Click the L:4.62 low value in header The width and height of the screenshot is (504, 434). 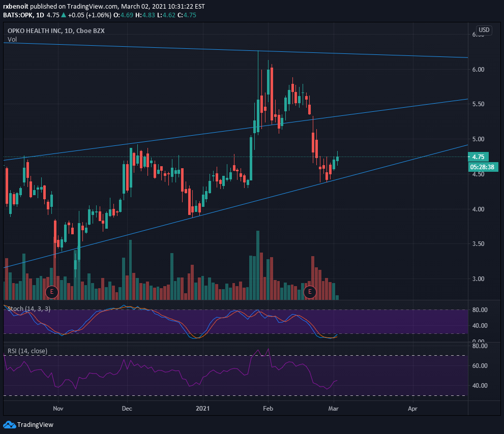(x=166, y=15)
